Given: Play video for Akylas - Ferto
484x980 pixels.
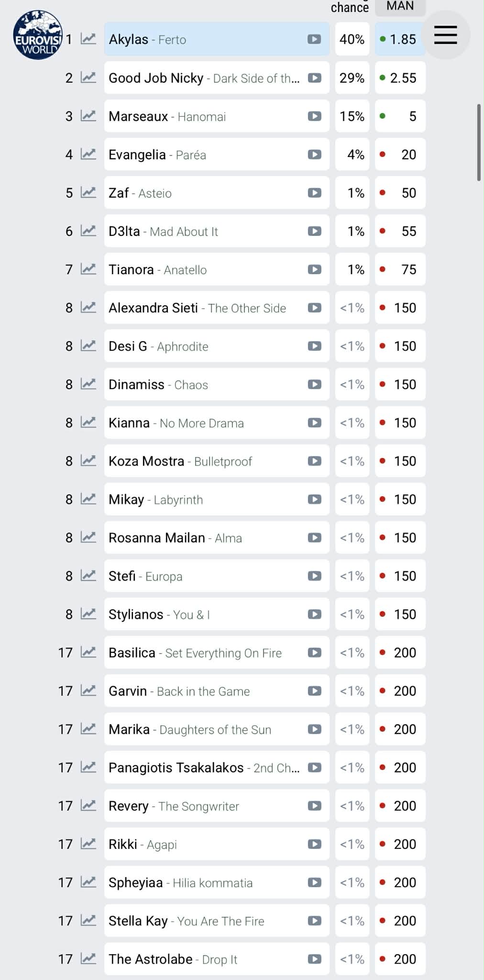Looking at the screenshot, I should (x=314, y=39).
